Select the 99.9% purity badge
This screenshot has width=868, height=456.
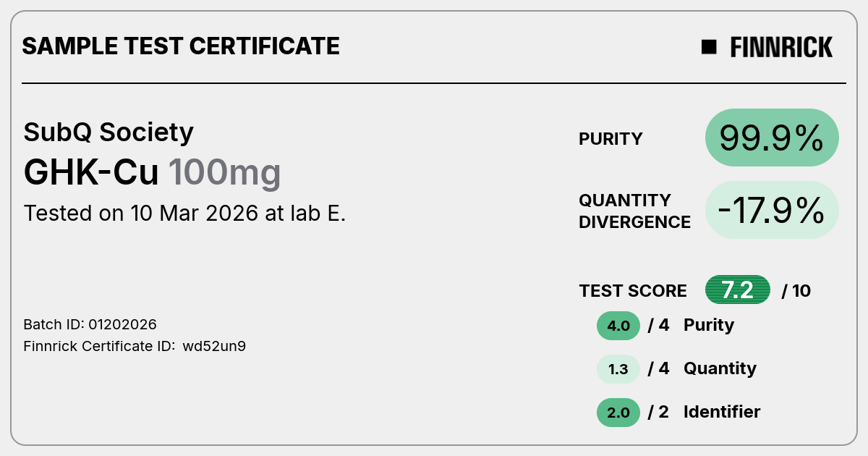point(772,138)
